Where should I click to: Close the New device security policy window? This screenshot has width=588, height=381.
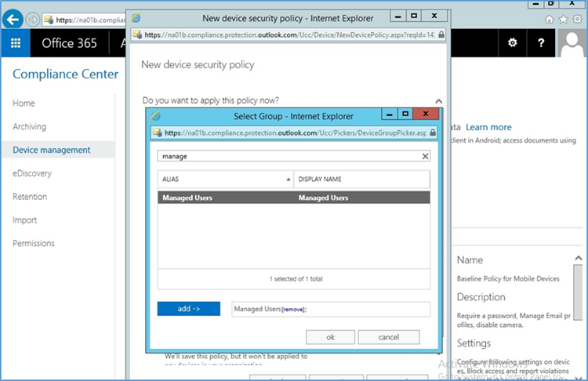pyautogui.click(x=434, y=16)
